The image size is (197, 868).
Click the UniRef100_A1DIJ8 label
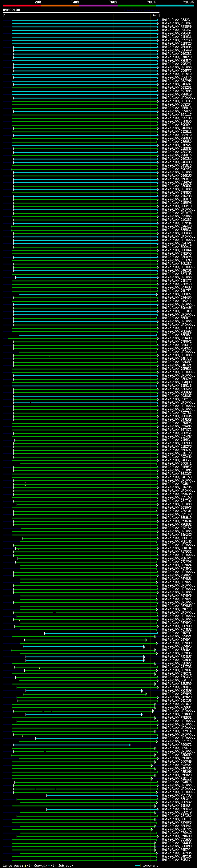pyautogui.click(x=177, y=778)
